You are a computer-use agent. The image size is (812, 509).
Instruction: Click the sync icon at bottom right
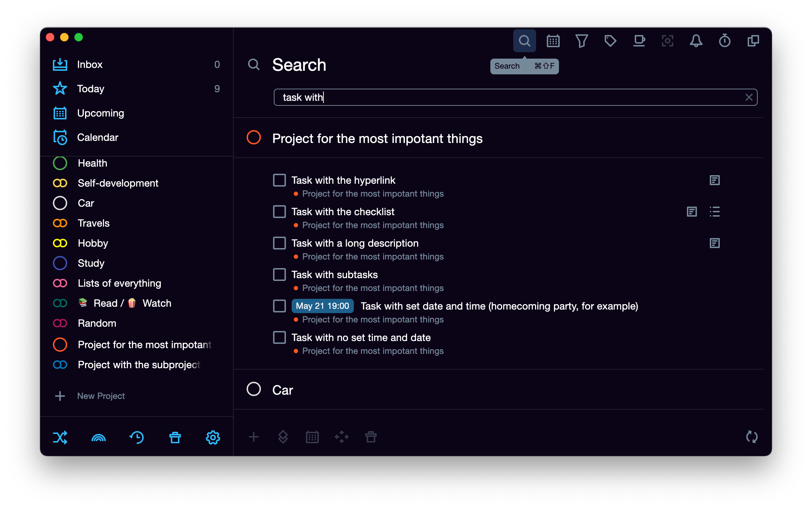tap(752, 437)
